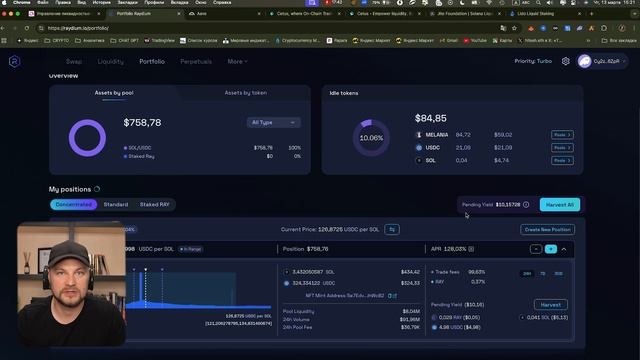The width and height of the screenshot is (640, 360).
Task: Go to the Liquidity page
Action: point(111,62)
